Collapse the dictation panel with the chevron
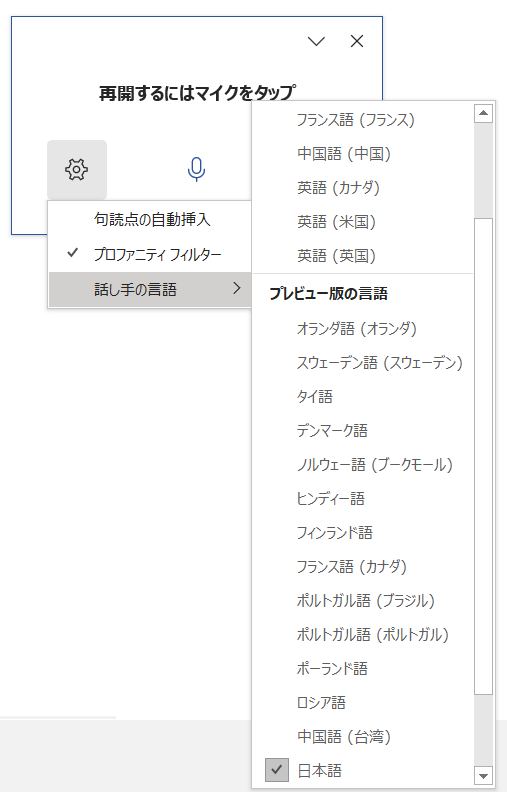Image resolution: width=507 pixels, height=792 pixels. pos(317,41)
